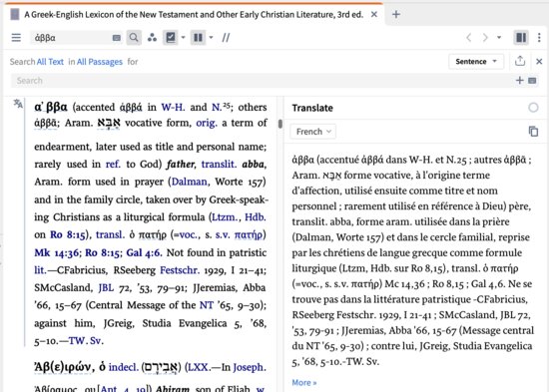
Task: Toggle the inline search magnifier
Action: point(134,38)
